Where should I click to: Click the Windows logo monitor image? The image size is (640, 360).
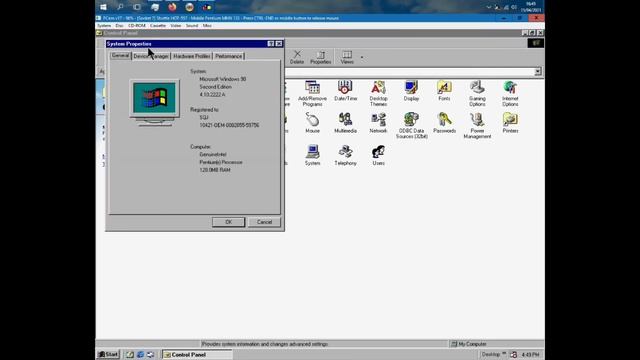point(155,102)
